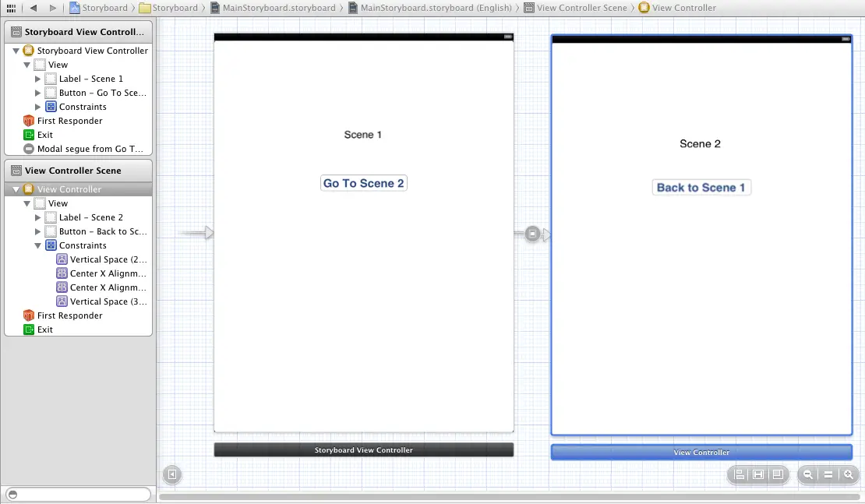Viewport: 865px width, 504px height.
Task: Select MainStoryboard.storyboard (English) in breadcrumb
Action: 430,8
